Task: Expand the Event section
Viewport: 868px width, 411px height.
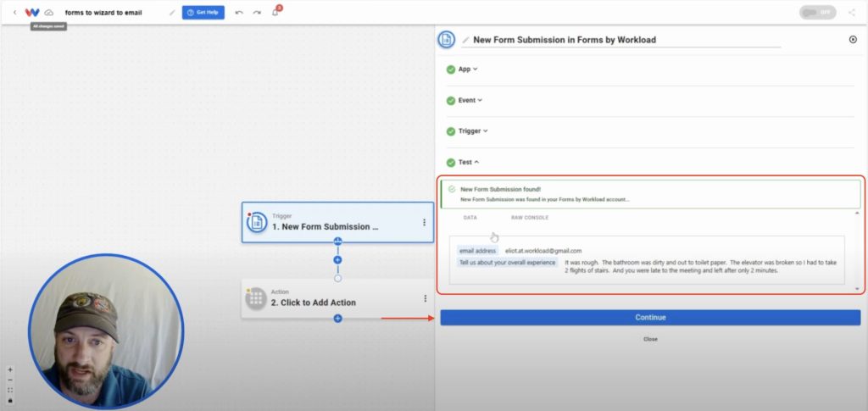Action: click(x=470, y=100)
